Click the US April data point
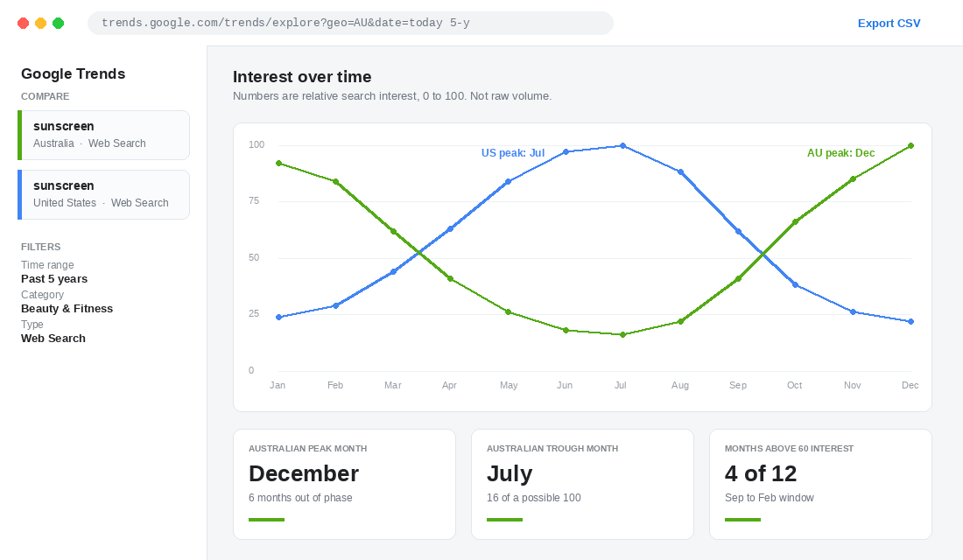The height and width of the screenshot is (560, 963). [450, 229]
